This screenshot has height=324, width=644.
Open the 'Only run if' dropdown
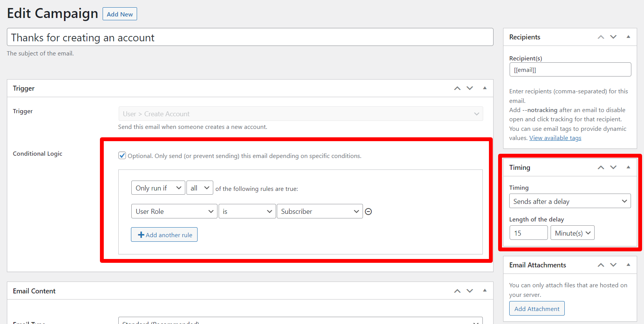[x=158, y=188]
